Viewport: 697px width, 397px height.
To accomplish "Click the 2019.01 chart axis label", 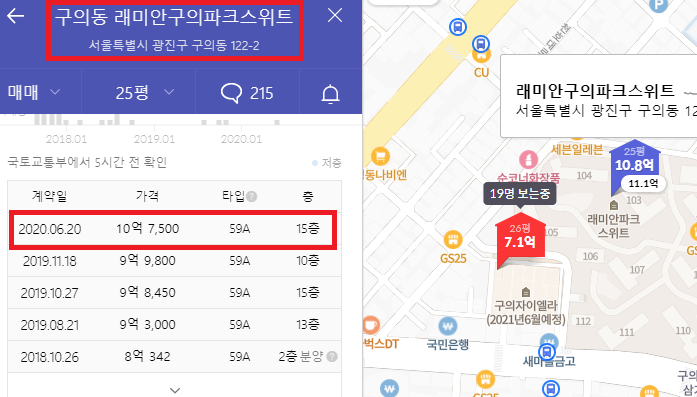I will [x=154, y=139].
